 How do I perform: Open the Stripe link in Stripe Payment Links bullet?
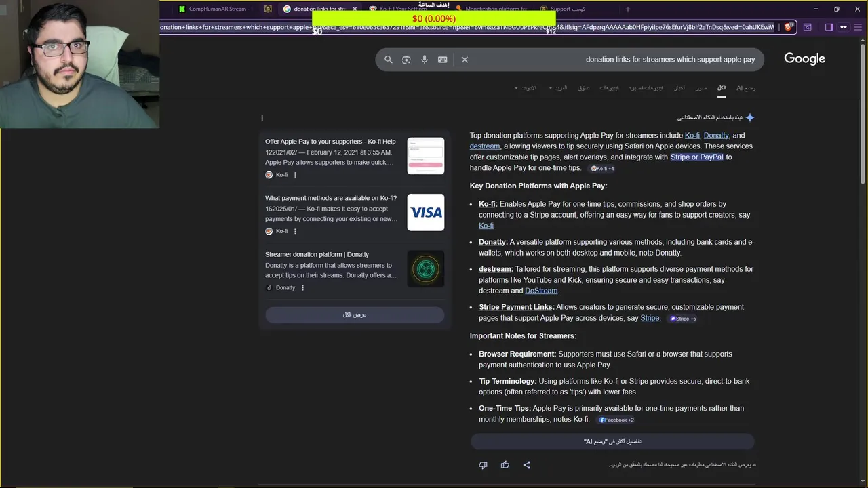650,318
